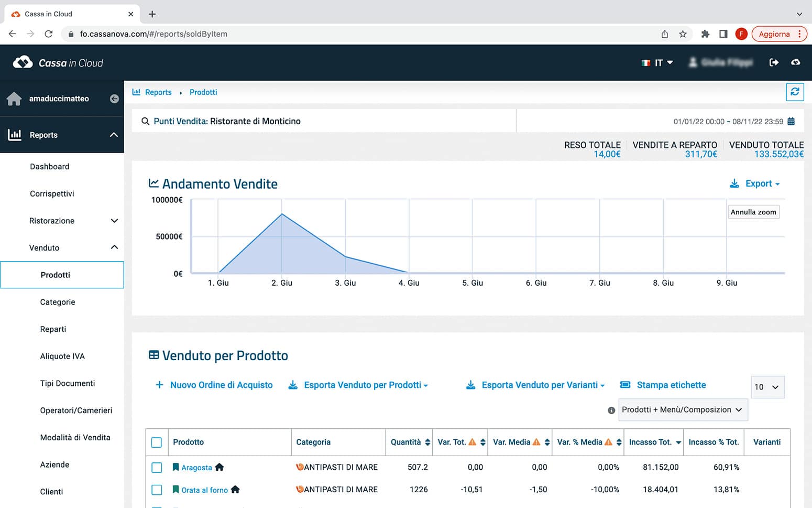Open the IT language dropdown
The image size is (812, 508).
coord(657,63)
